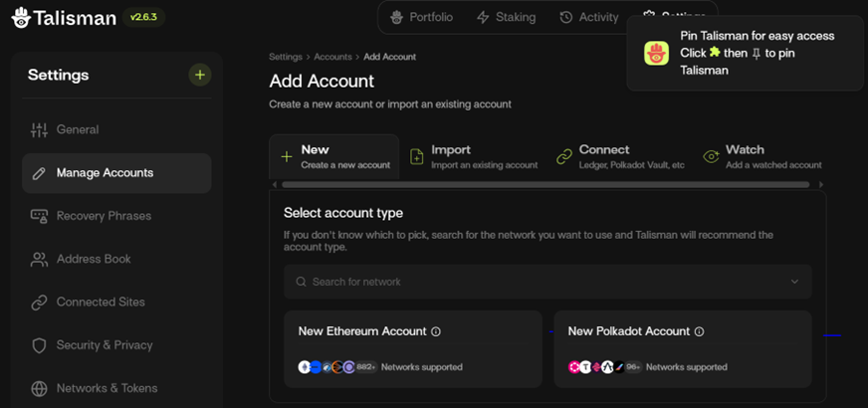This screenshot has width=868, height=408.
Task: Select the Import account tab
Action: [x=473, y=156]
